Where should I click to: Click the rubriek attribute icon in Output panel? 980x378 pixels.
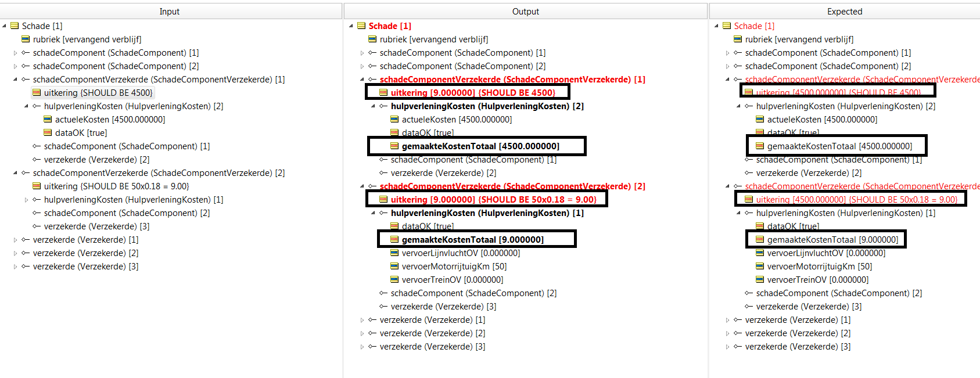(372, 39)
